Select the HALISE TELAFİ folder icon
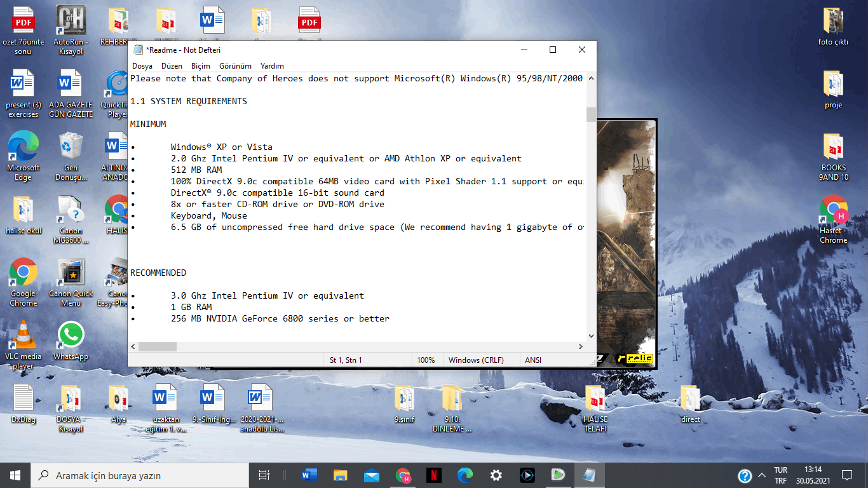868x488 pixels. 595,408
